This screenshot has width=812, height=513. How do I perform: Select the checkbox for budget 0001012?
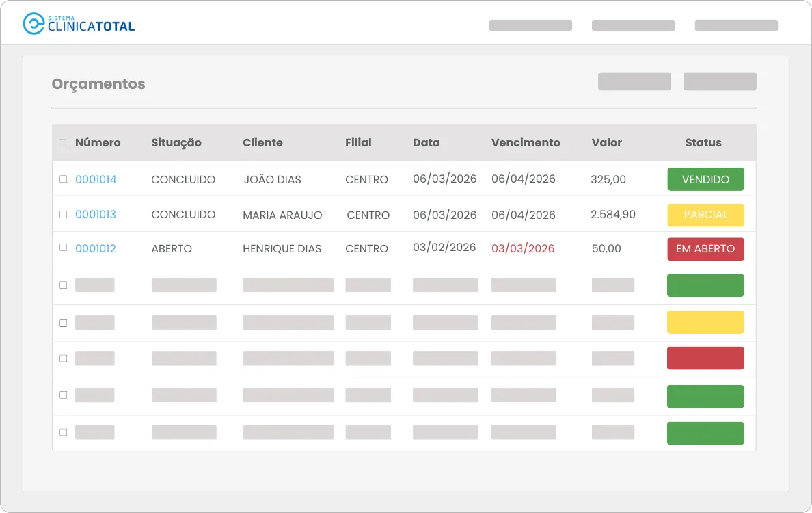63,247
